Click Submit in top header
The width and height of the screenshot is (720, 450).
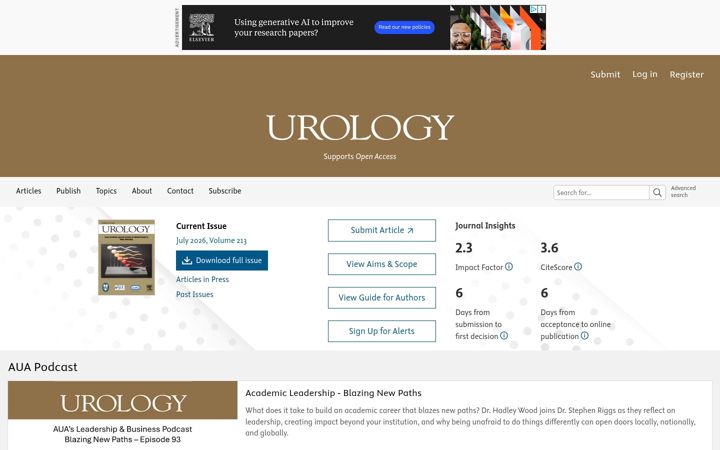pyautogui.click(x=605, y=74)
